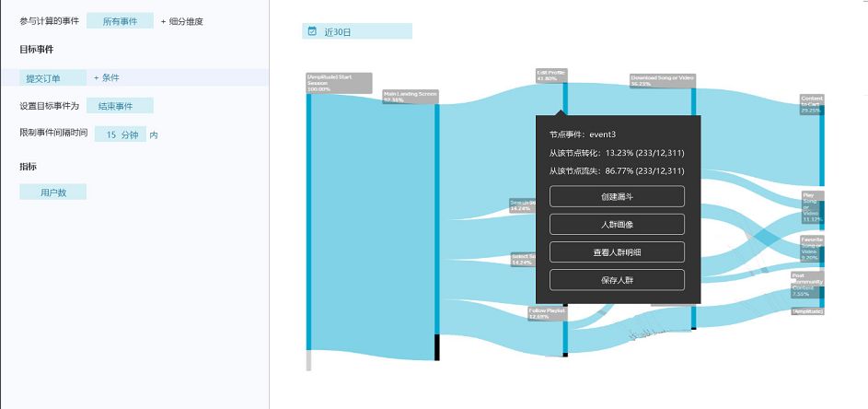Open 查看人群明细 from the popup
The height and width of the screenshot is (409, 868).
[617, 251]
